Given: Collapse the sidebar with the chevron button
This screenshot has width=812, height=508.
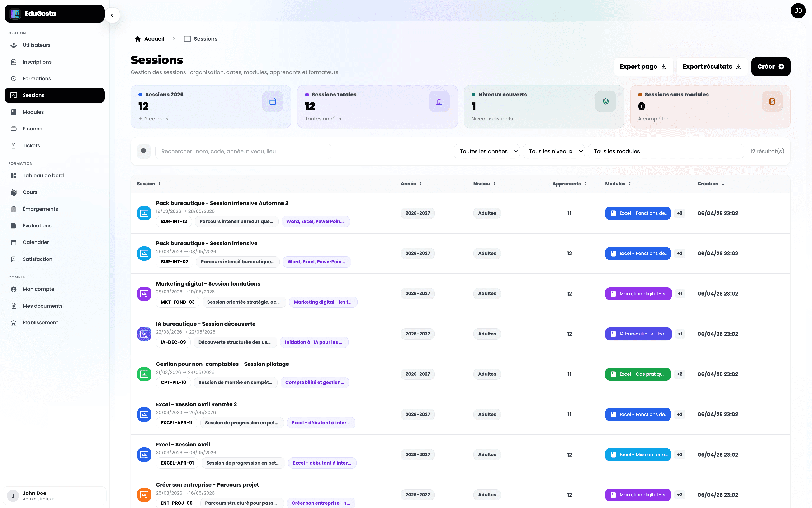Looking at the screenshot, I should click(x=112, y=15).
